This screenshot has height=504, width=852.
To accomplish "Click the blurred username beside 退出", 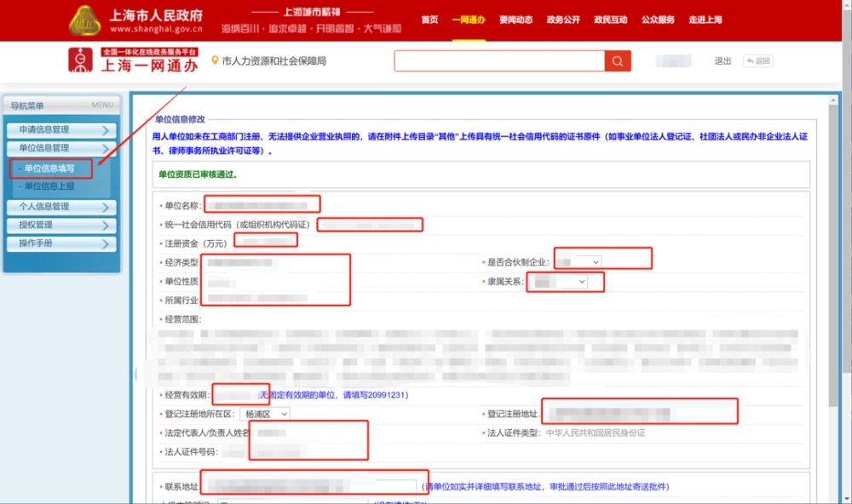I will pyautogui.click(x=673, y=60).
